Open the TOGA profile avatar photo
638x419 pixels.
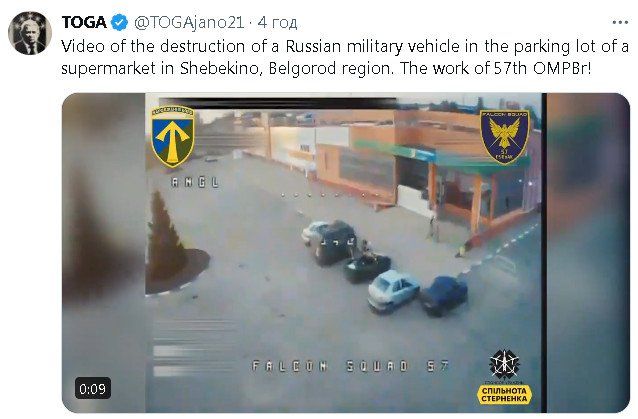pos(30,33)
